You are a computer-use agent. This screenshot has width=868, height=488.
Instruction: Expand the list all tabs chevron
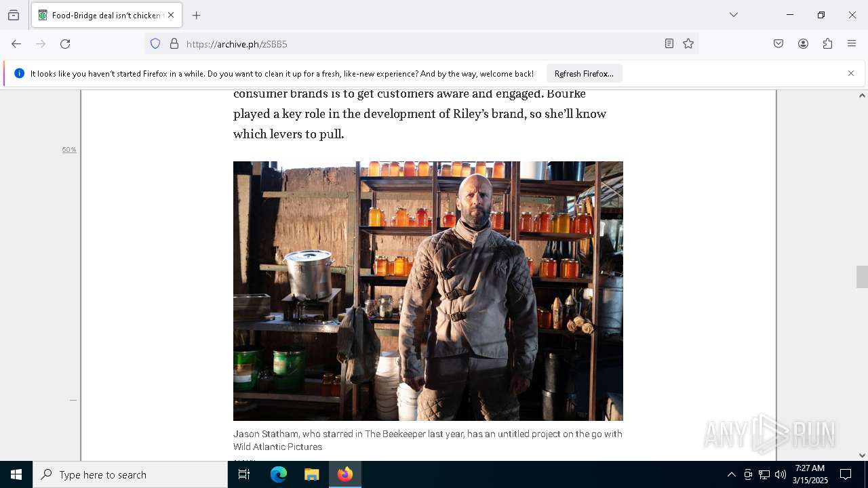(734, 15)
